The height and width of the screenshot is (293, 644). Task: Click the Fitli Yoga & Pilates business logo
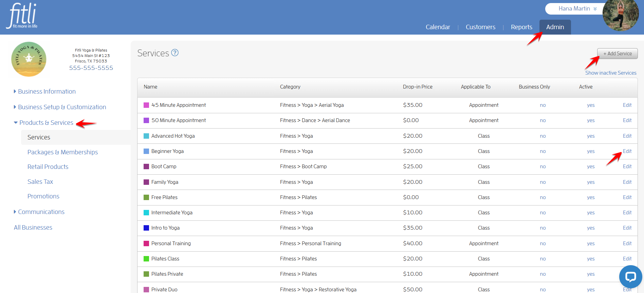(29, 59)
